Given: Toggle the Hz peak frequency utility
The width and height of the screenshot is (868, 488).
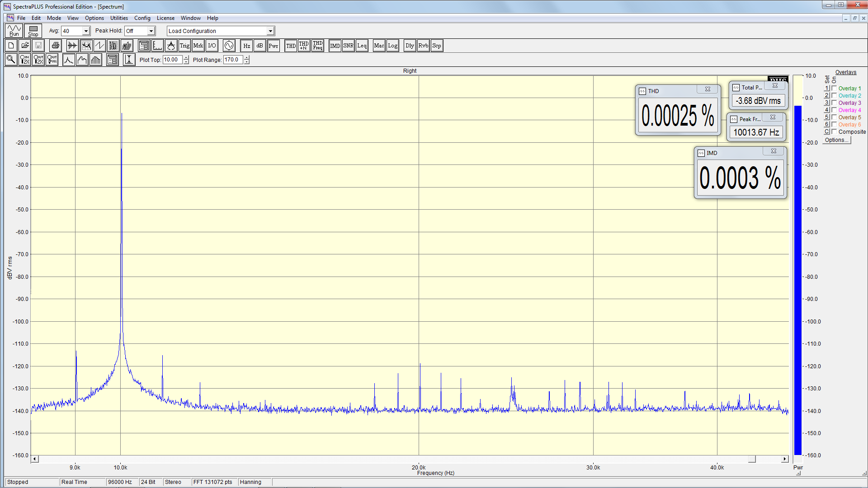Looking at the screenshot, I should click(246, 46).
